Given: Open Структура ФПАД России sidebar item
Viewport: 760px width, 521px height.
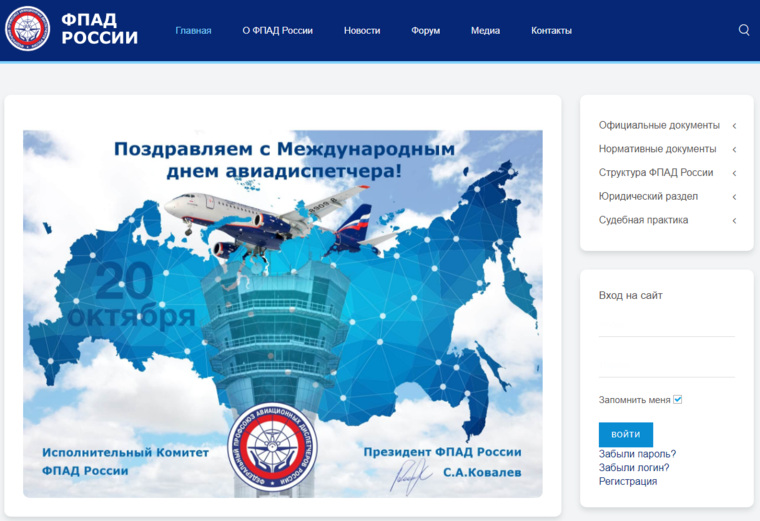Looking at the screenshot, I should point(656,173).
